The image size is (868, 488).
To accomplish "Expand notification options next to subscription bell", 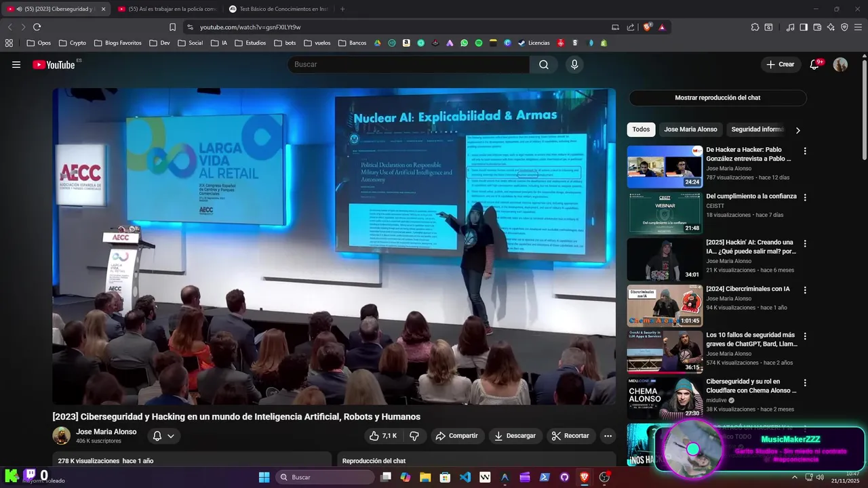I will tap(171, 436).
